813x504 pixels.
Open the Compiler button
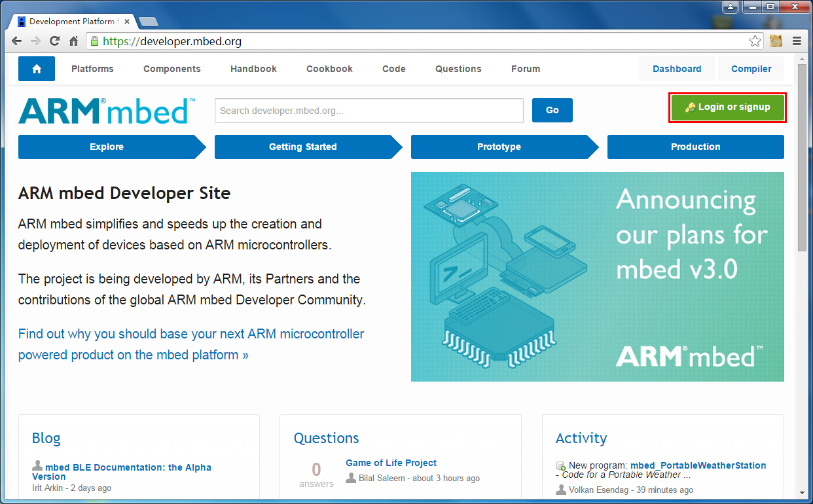click(x=751, y=69)
